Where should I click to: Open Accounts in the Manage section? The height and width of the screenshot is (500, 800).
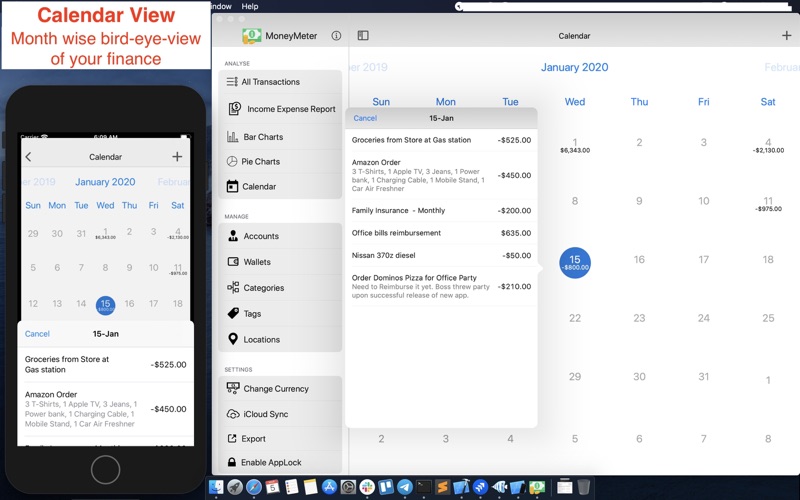click(280, 236)
